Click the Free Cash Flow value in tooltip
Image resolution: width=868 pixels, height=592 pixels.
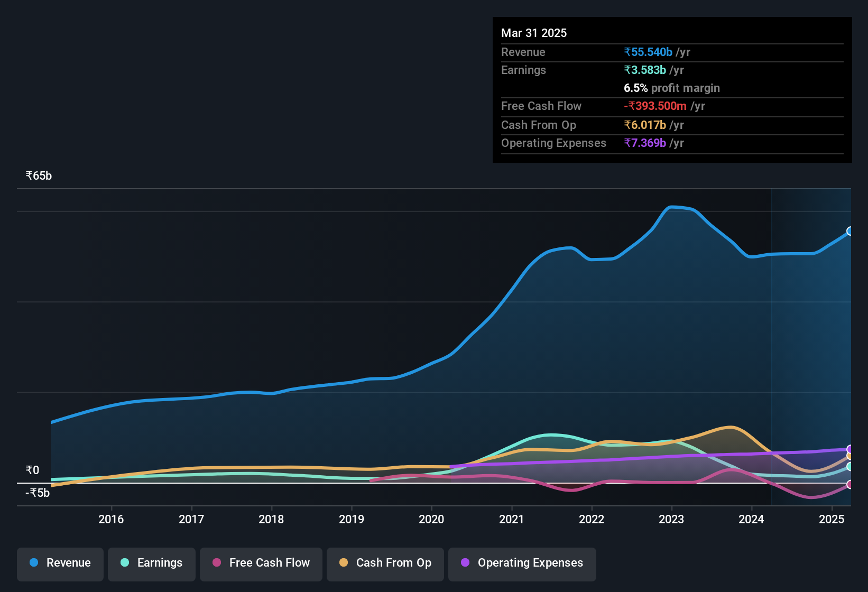(x=655, y=106)
